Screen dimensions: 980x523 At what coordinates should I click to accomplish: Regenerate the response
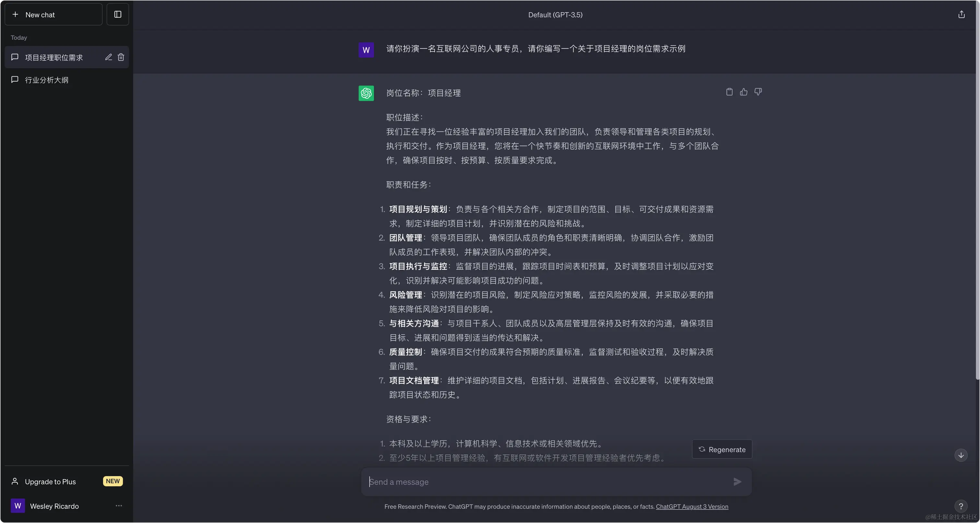click(x=722, y=449)
